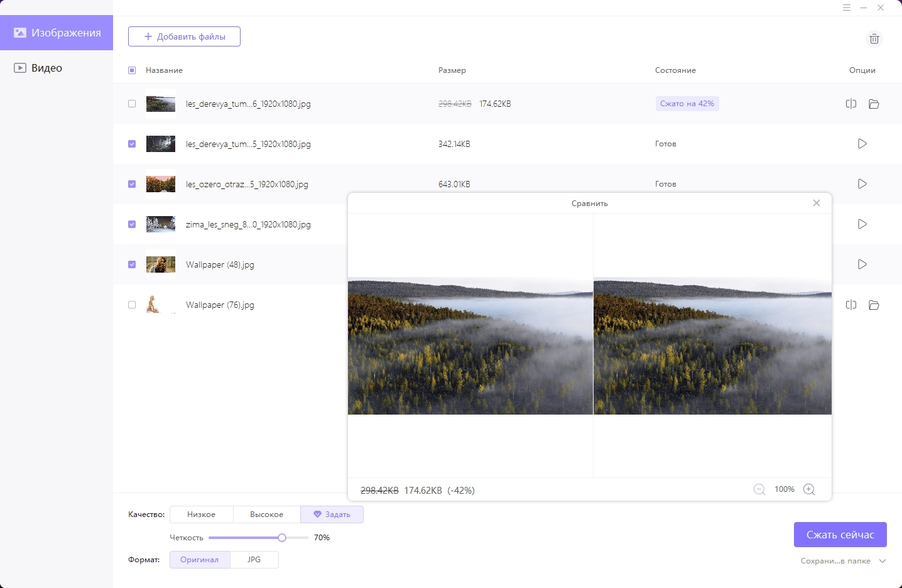This screenshot has width=902, height=588.
Task: Select Низкое quality option
Action: 201,514
